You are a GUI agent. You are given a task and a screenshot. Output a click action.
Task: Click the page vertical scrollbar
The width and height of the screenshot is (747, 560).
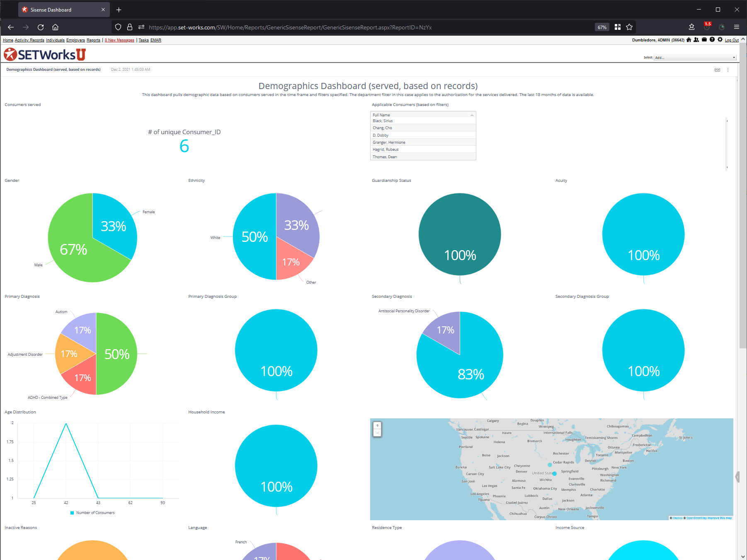tap(743, 195)
